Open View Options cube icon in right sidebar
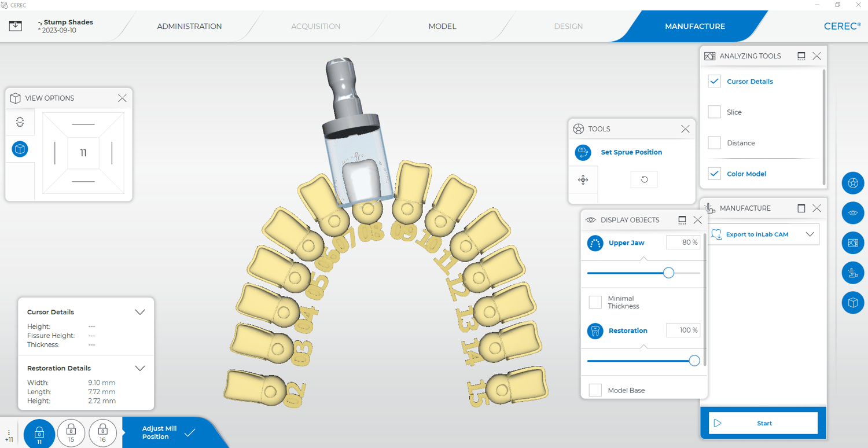 click(853, 303)
